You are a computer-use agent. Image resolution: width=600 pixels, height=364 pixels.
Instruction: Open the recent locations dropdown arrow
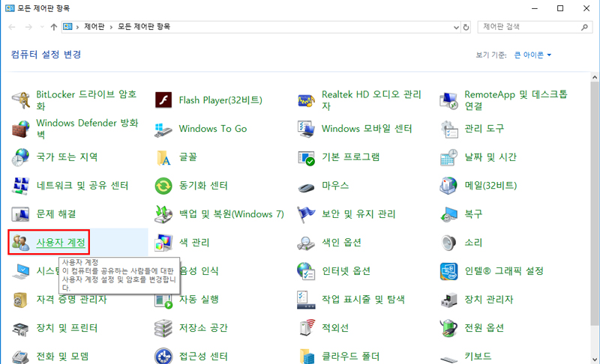tap(42, 27)
